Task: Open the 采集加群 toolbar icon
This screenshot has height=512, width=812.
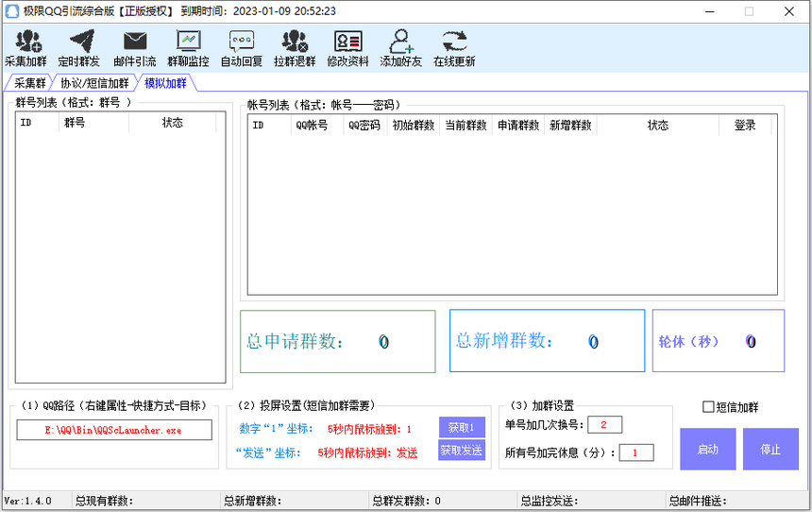Action: pos(25,48)
